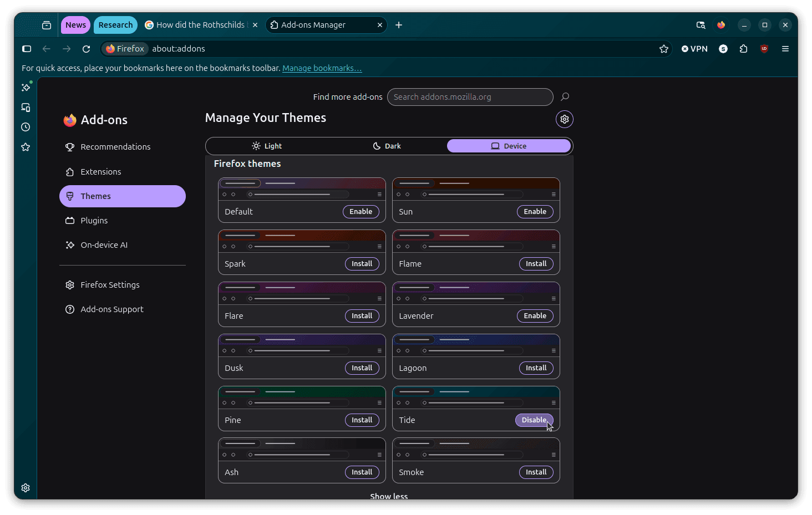Click the Sun theme preview image

tap(476, 189)
